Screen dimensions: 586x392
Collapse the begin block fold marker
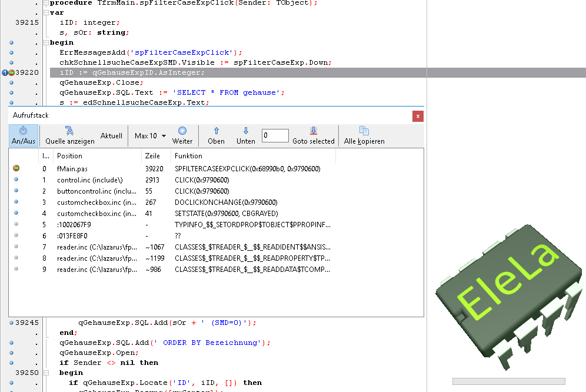(x=46, y=42)
